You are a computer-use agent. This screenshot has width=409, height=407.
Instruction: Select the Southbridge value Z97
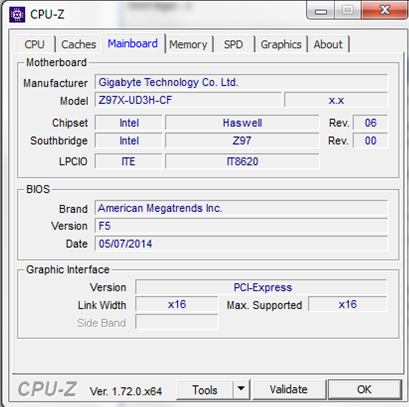[x=242, y=141]
